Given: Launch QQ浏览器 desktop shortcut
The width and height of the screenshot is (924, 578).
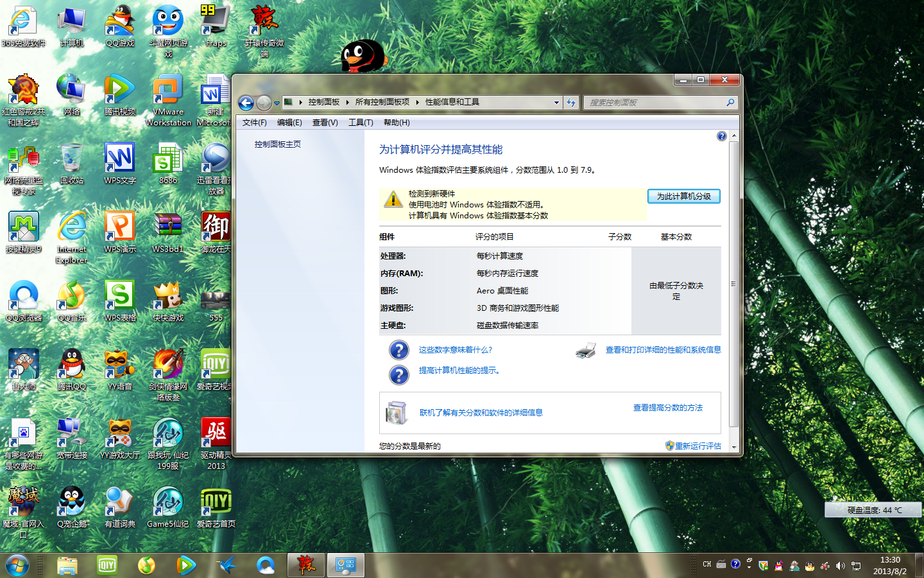Looking at the screenshot, I should point(24,301).
